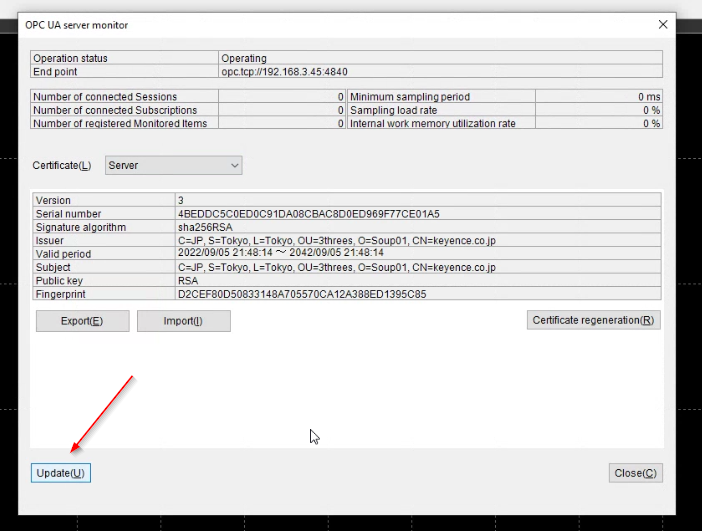Click the Public key label
This screenshot has height=531, width=702.
click(x=59, y=281)
